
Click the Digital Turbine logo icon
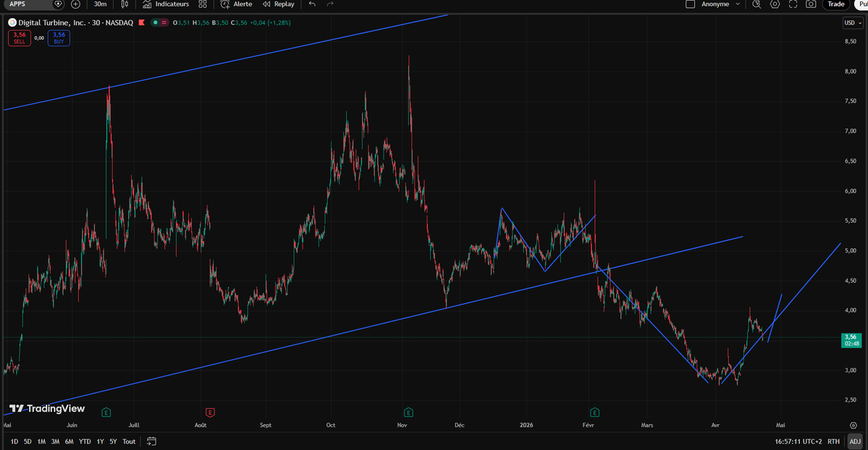(x=12, y=22)
